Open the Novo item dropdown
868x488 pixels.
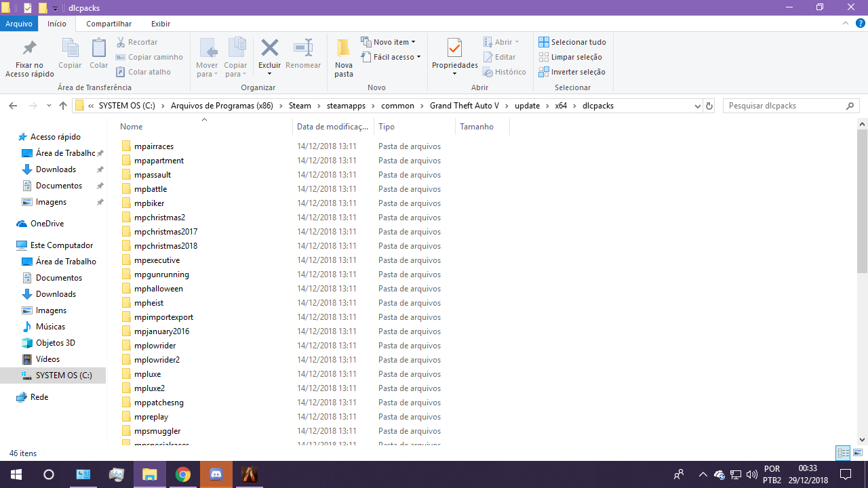(x=388, y=42)
